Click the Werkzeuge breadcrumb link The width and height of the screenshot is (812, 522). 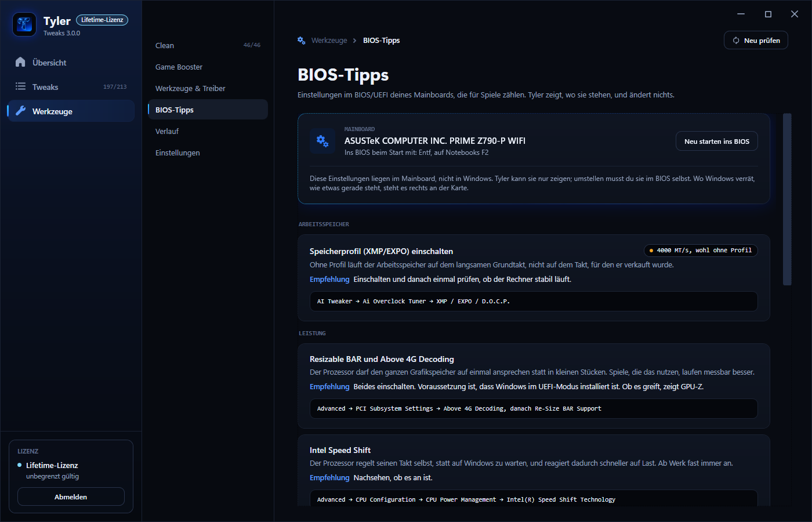[329, 41]
